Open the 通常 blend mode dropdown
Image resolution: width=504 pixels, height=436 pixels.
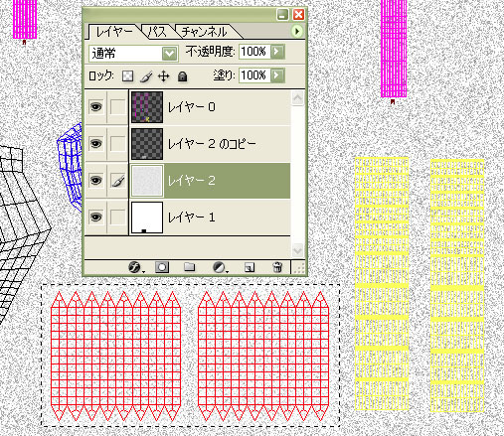point(133,54)
